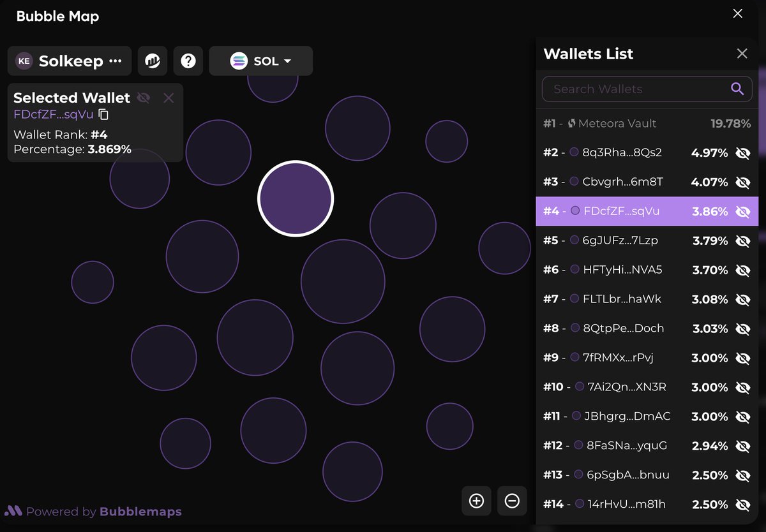Close the Selected Wallet info card
766x532 pixels.
[x=169, y=98]
